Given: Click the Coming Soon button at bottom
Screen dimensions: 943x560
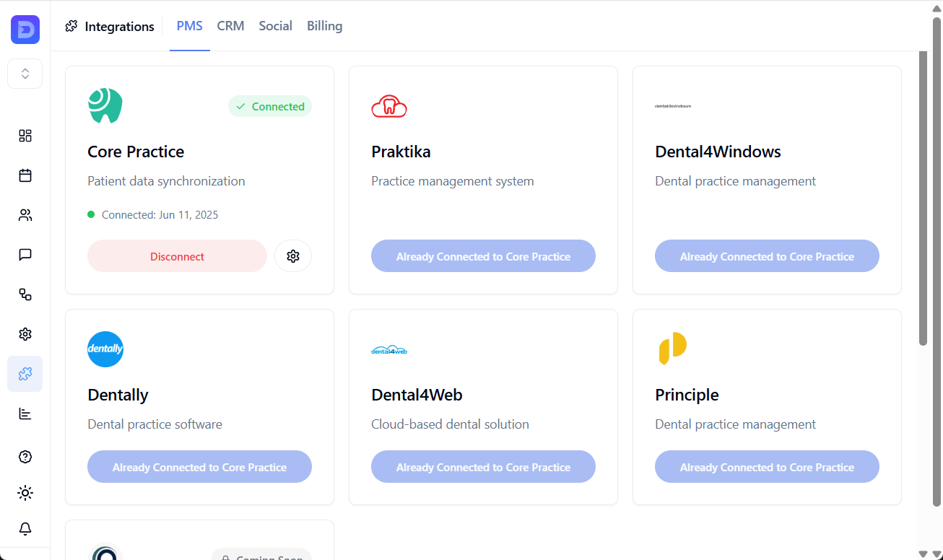Looking at the screenshot, I should coord(261,554).
